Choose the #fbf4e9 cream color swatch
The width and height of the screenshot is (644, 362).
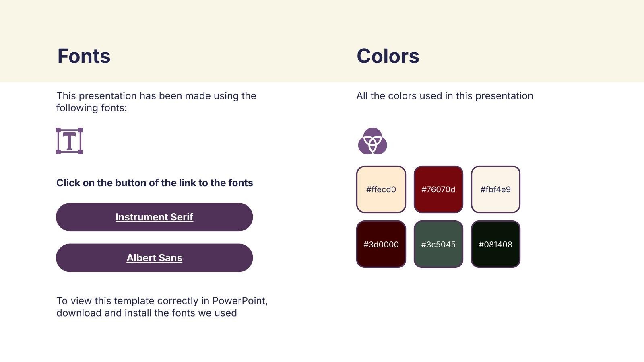pos(495,189)
